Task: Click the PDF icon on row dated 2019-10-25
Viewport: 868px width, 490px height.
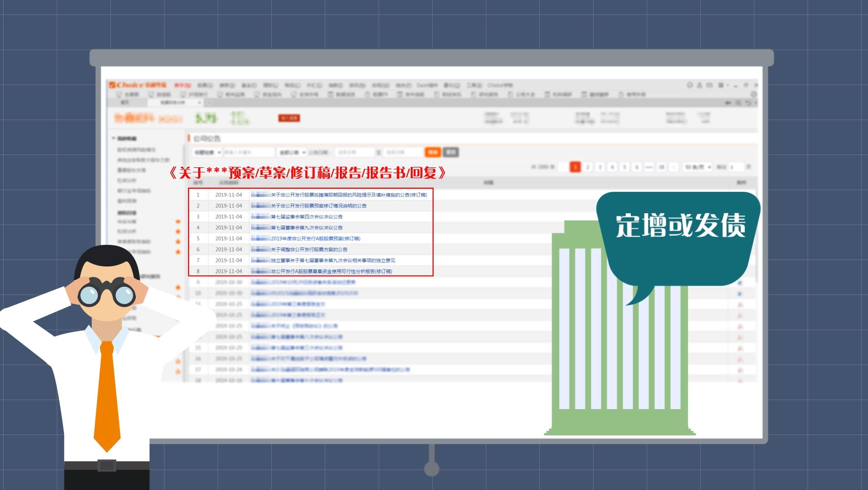Action: tap(740, 305)
